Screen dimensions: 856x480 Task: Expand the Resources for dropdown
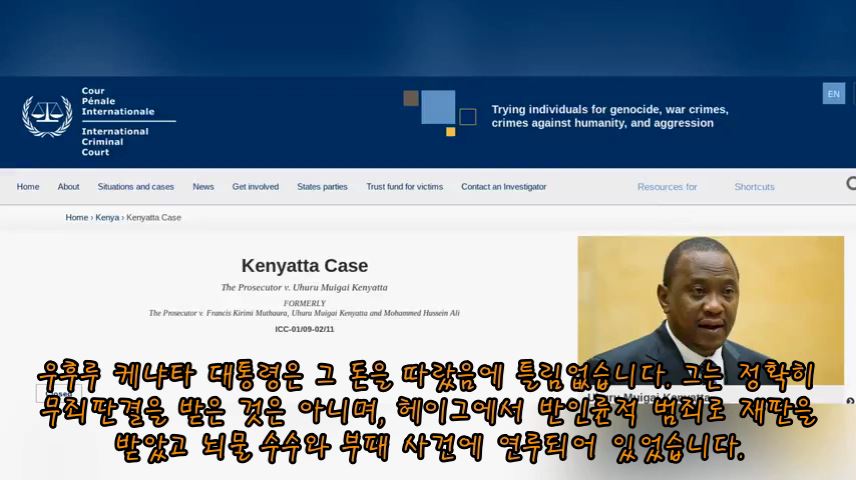[x=667, y=187]
